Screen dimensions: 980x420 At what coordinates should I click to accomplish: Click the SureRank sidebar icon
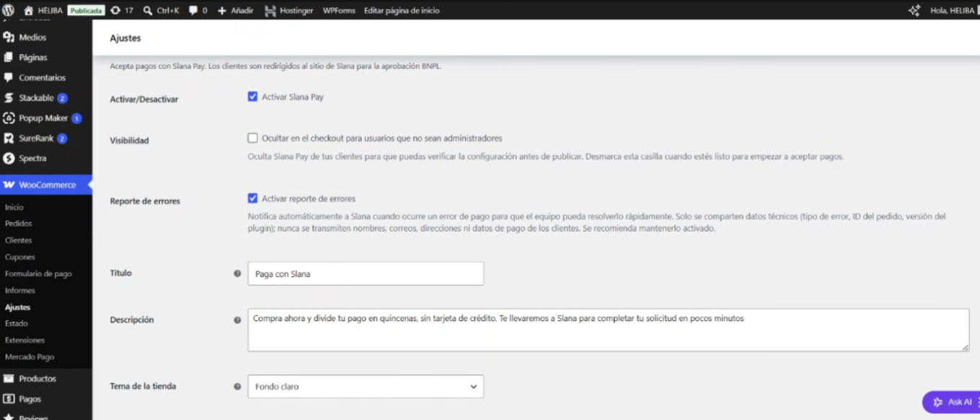tap(9, 138)
